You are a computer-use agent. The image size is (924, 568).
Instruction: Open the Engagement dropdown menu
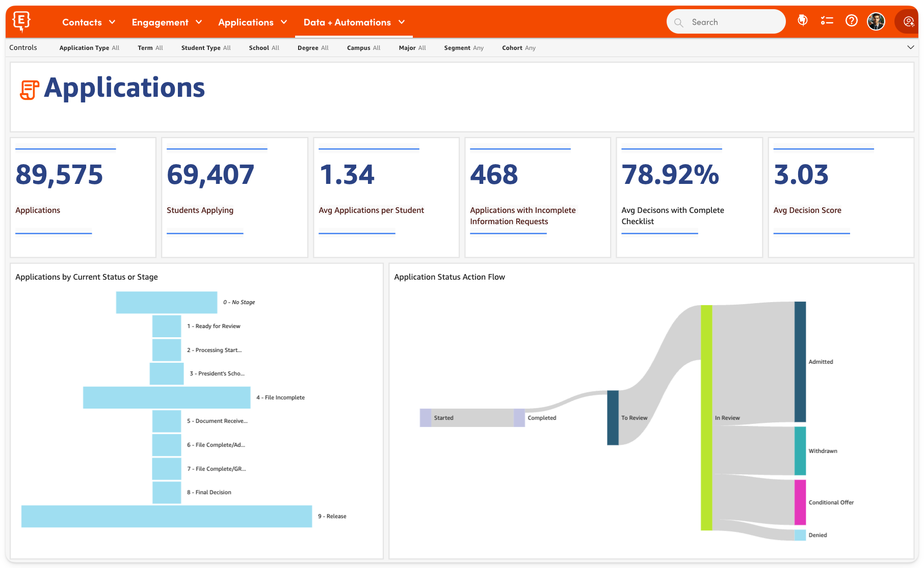pos(167,22)
